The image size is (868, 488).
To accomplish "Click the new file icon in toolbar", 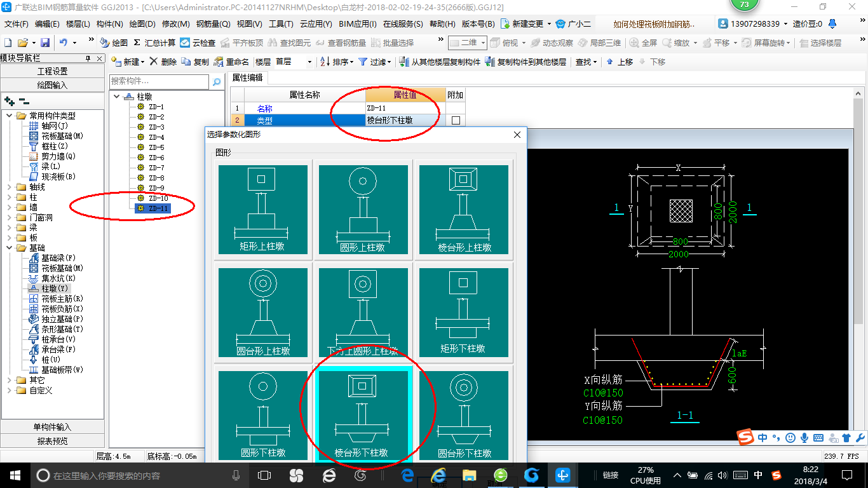I will pos(8,43).
